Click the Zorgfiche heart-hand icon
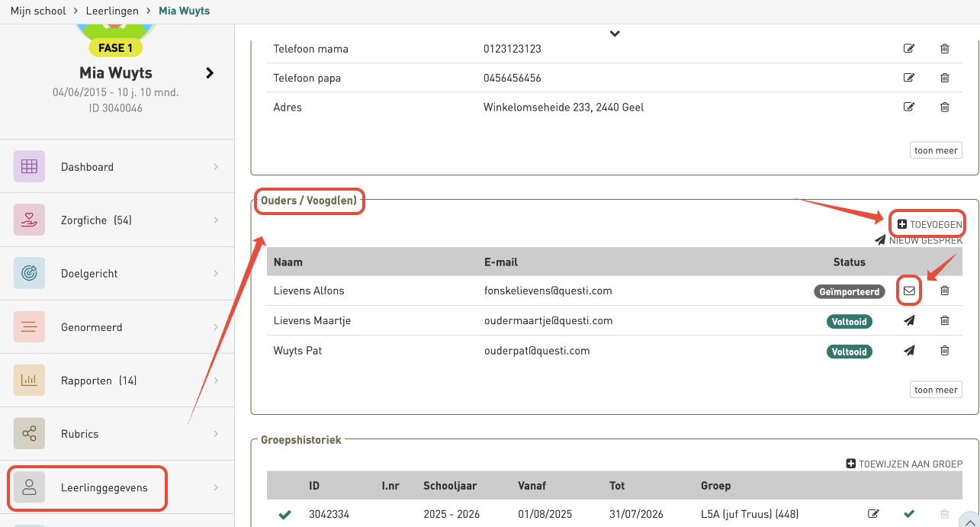Viewport: 980px width, 527px height. [29, 220]
